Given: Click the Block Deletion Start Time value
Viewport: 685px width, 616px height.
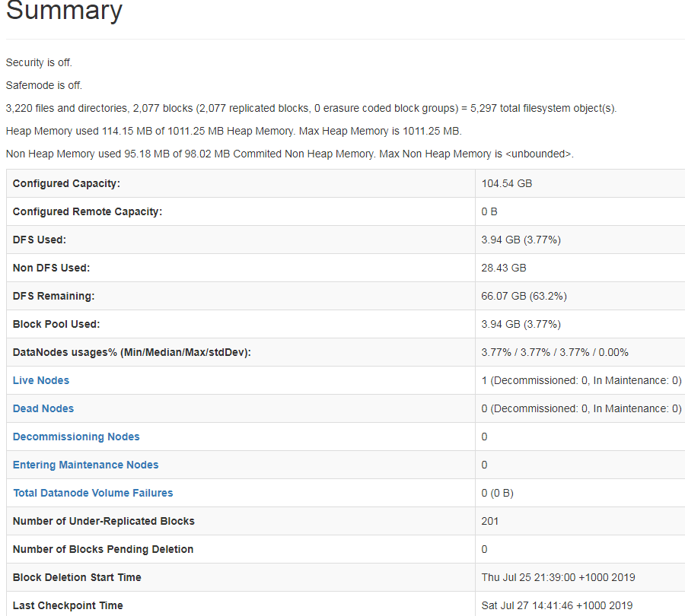Looking at the screenshot, I should pos(558,577).
